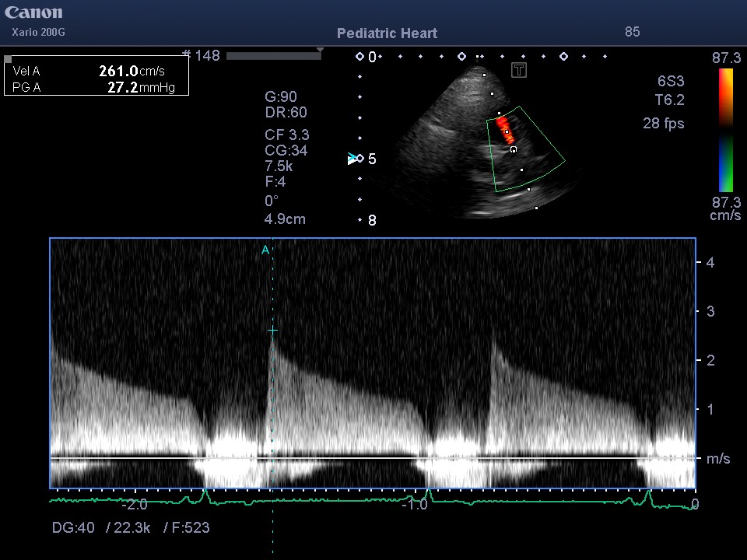Click the '4' mark on velocity scale

coord(710,262)
